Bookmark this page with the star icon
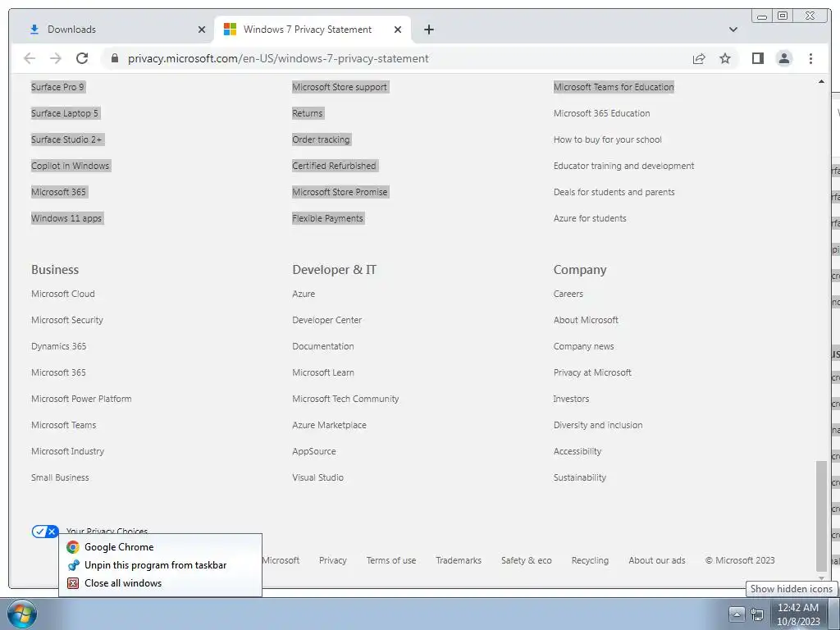The image size is (840, 630). pos(725,58)
